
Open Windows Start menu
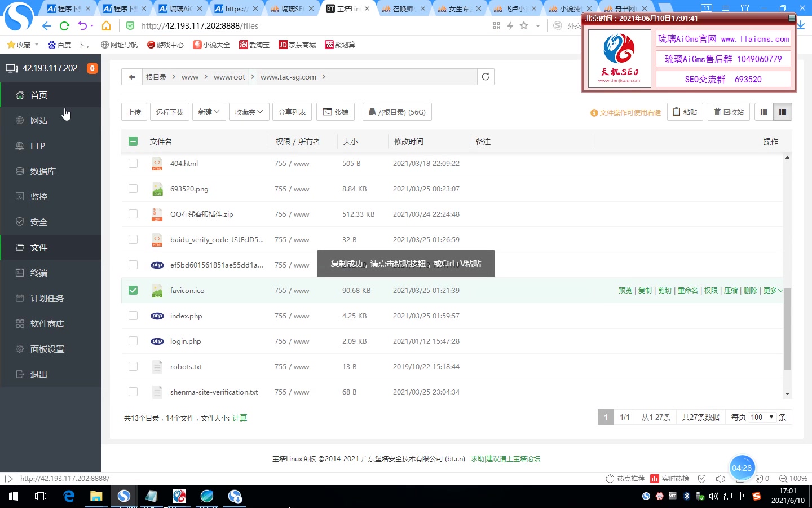14,496
